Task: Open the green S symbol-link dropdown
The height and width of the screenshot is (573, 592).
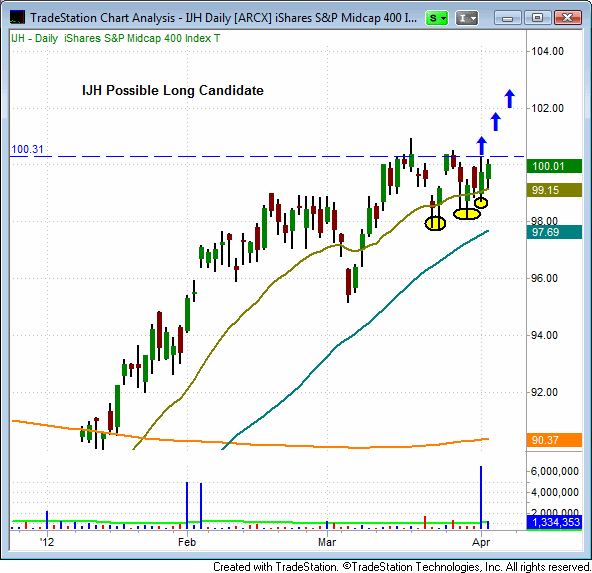Action: [437, 18]
